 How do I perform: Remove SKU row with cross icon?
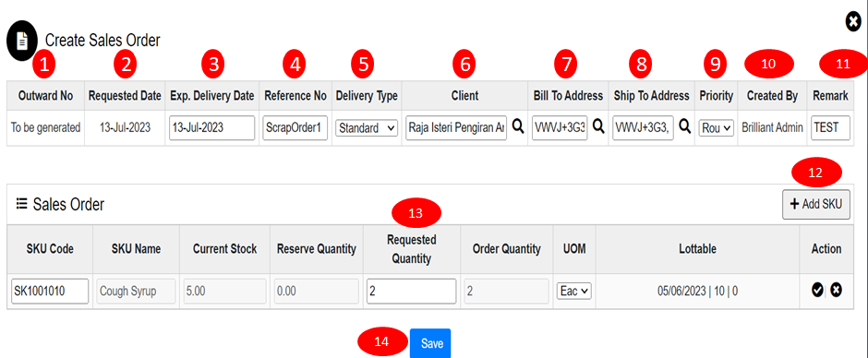pos(836,290)
